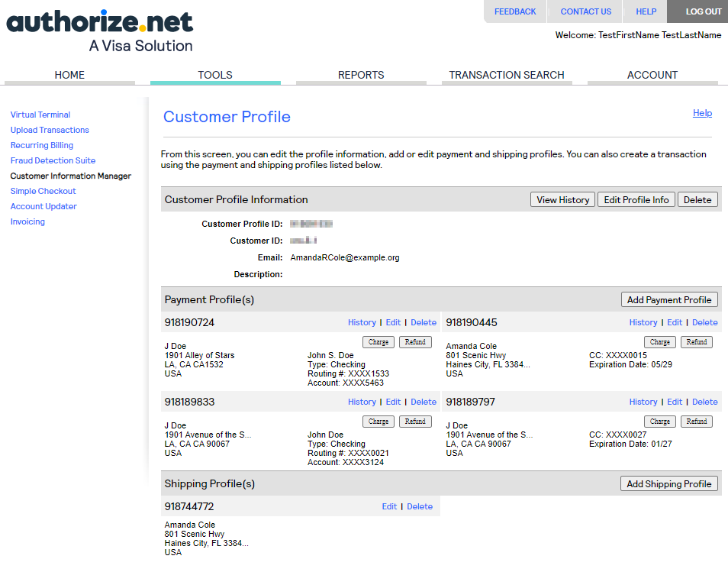Switch to the Reports tab
This screenshot has width=728, height=572.
(x=361, y=75)
